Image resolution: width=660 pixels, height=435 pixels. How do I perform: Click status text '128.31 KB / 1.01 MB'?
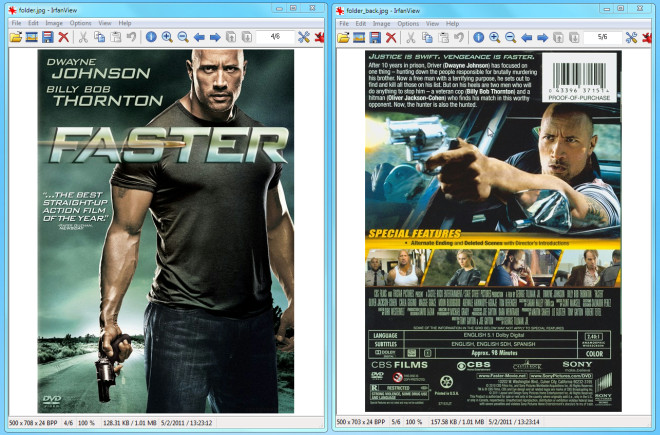130,422
